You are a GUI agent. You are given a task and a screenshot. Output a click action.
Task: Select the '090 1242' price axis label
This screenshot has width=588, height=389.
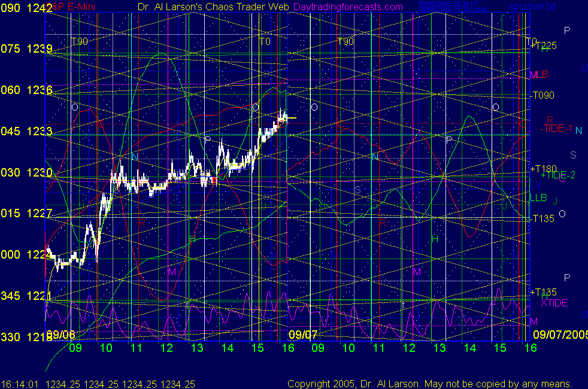coord(26,8)
